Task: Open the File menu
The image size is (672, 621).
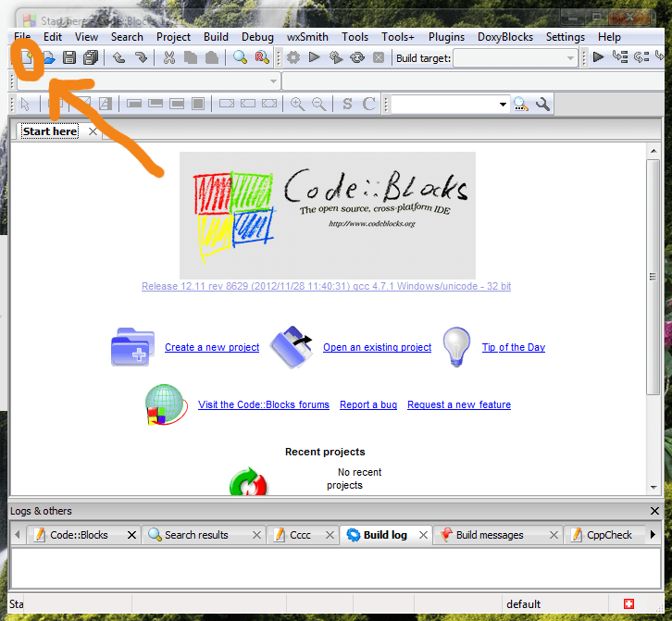Action: point(22,37)
